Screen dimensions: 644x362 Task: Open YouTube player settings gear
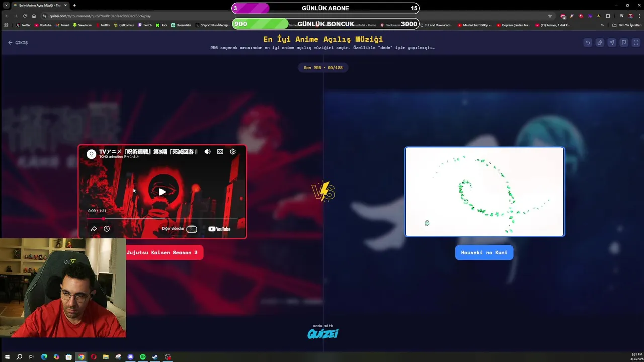coord(233,152)
